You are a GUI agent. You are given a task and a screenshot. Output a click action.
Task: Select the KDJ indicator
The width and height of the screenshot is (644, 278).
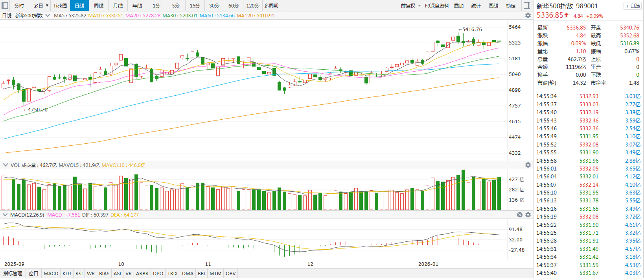coord(67,273)
